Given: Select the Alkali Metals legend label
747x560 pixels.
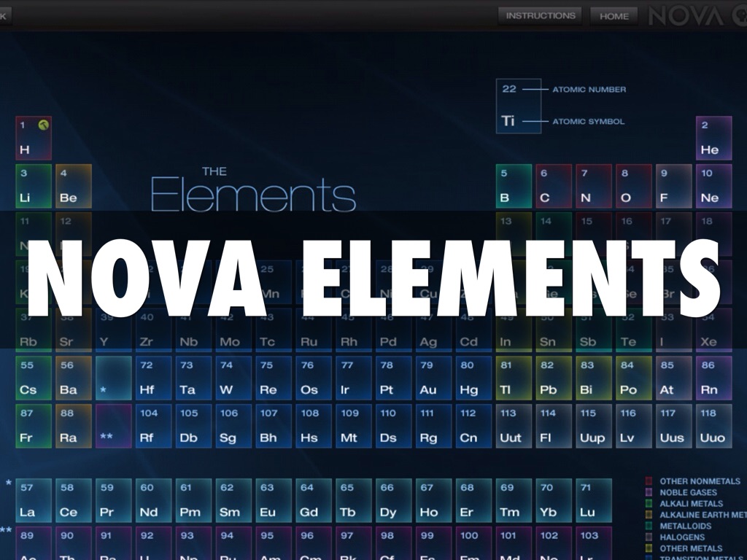Looking at the screenshot, I should pos(691,504).
